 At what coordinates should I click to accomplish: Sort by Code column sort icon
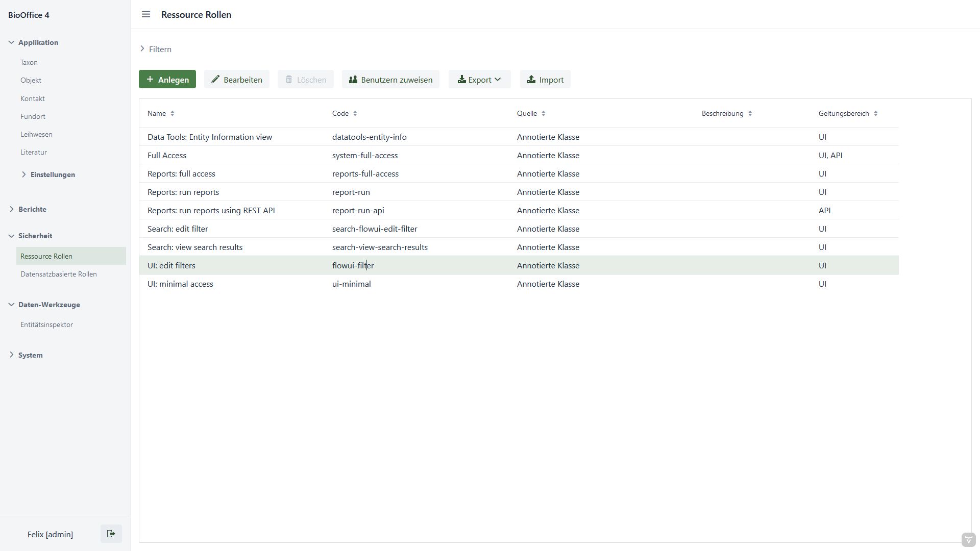coord(355,113)
